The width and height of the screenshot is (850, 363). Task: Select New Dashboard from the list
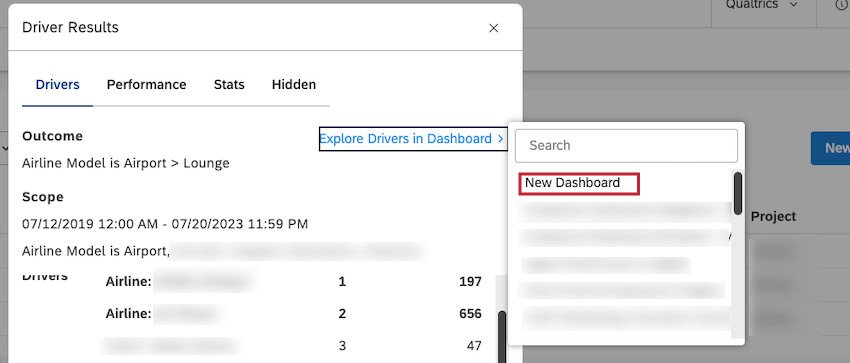(x=579, y=184)
